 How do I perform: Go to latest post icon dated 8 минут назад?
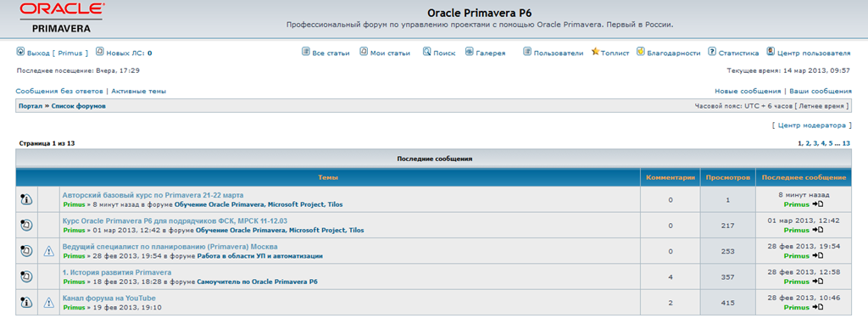point(818,205)
